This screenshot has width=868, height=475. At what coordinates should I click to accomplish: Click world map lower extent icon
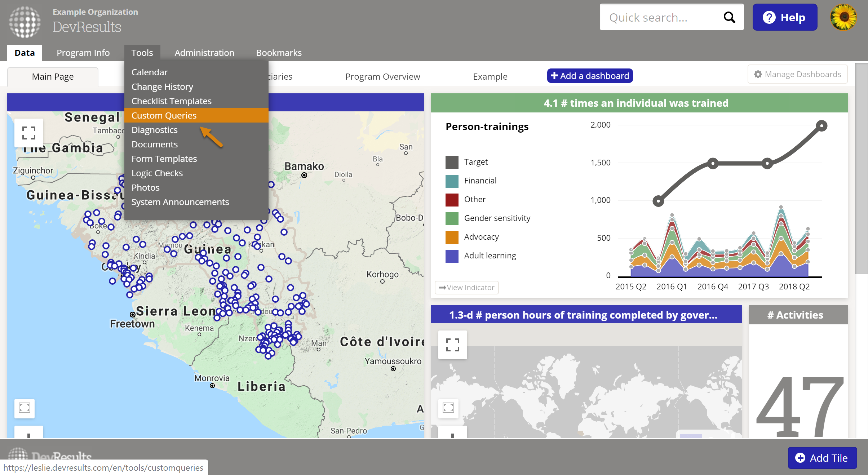tap(448, 408)
